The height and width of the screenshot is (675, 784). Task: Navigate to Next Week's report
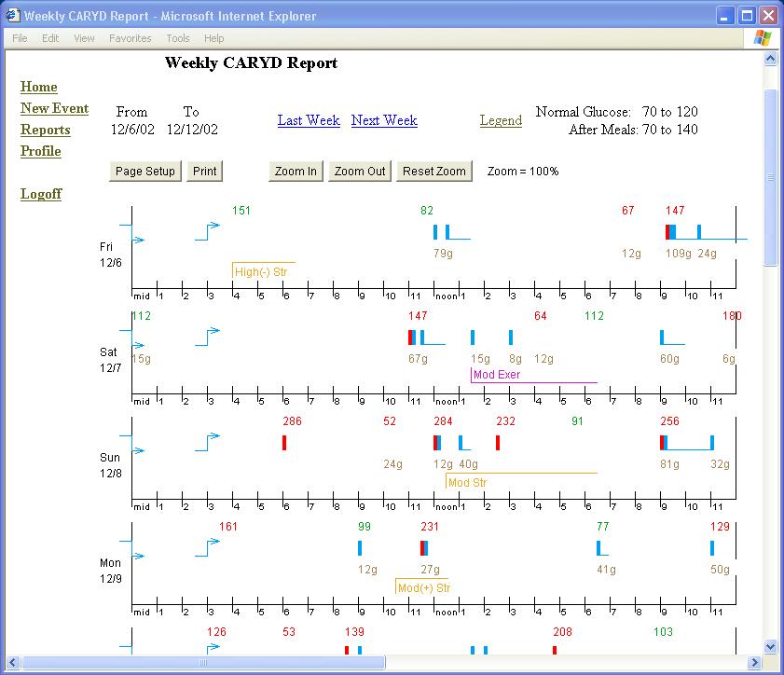(x=384, y=120)
